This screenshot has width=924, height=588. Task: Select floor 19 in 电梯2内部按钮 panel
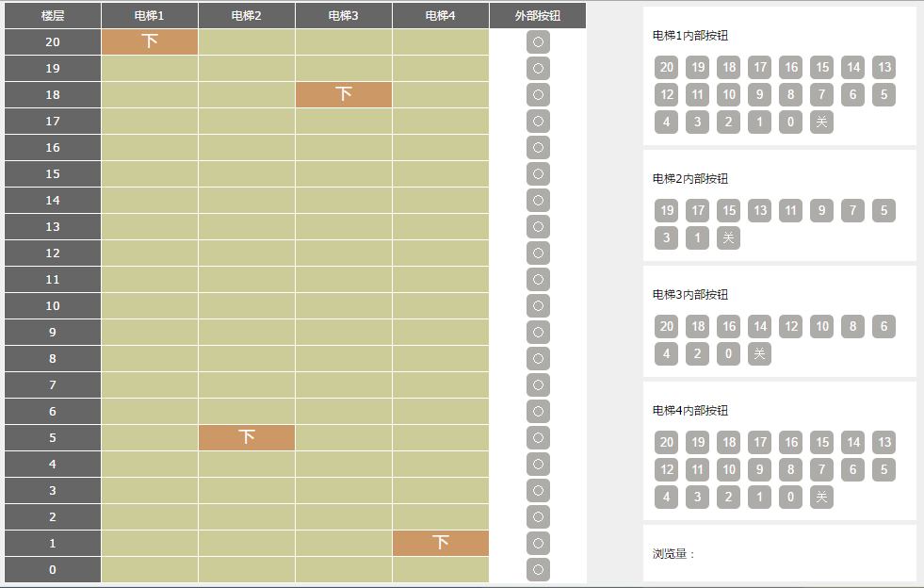click(667, 210)
